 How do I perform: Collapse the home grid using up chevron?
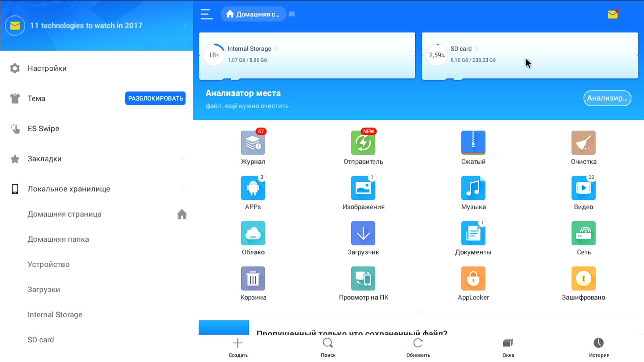418,312
